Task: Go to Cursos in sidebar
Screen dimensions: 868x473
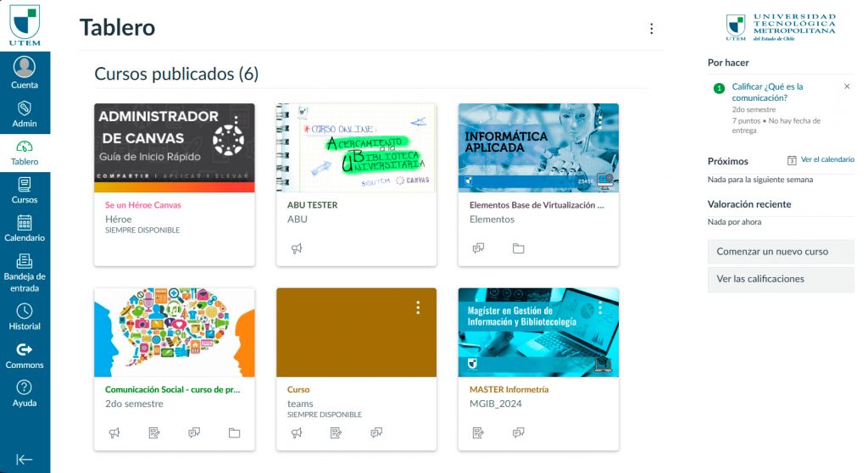Action: [25, 191]
